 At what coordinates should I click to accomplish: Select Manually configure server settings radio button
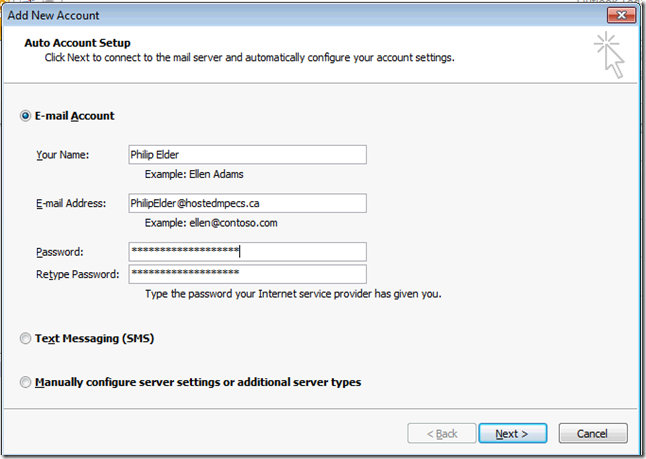click(x=25, y=382)
